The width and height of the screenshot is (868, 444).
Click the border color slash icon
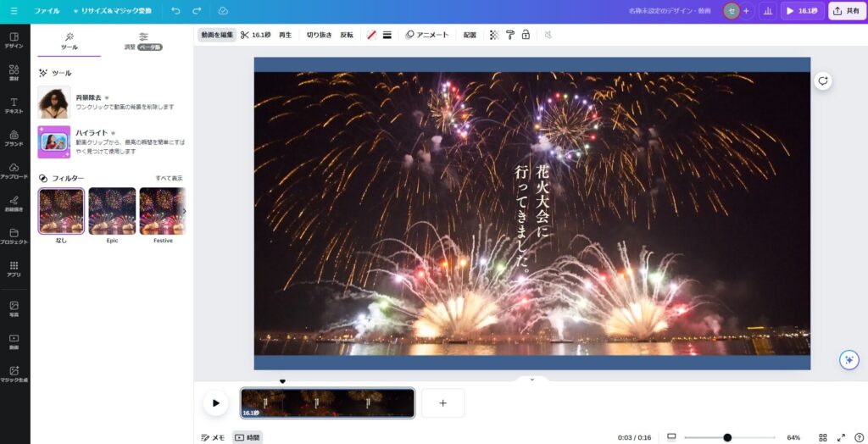pyautogui.click(x=370, y=35)
